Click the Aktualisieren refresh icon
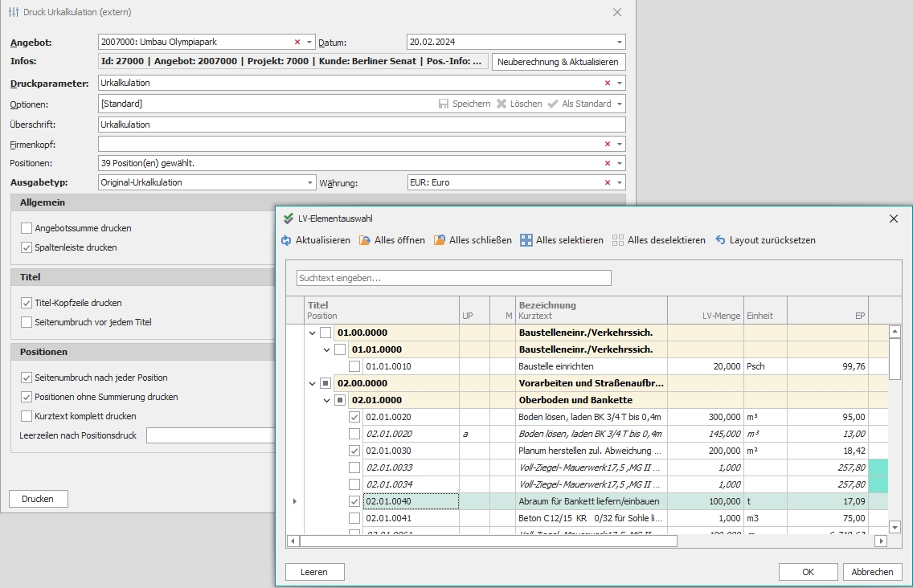The image size is (913, 588). 287,240
